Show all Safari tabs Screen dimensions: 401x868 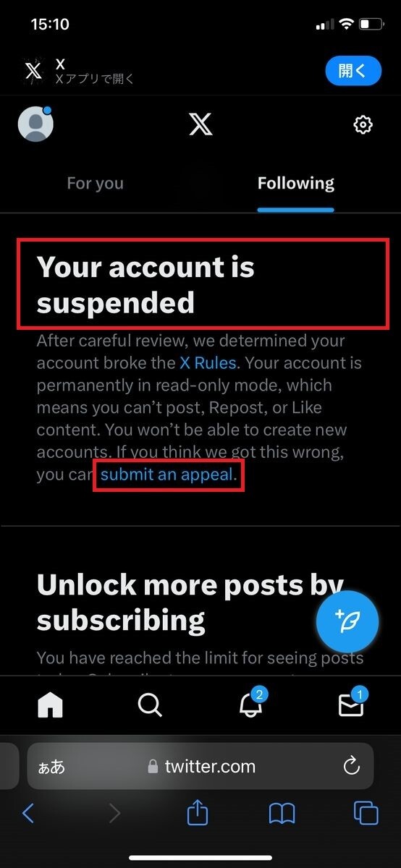(x=366, y=814)
